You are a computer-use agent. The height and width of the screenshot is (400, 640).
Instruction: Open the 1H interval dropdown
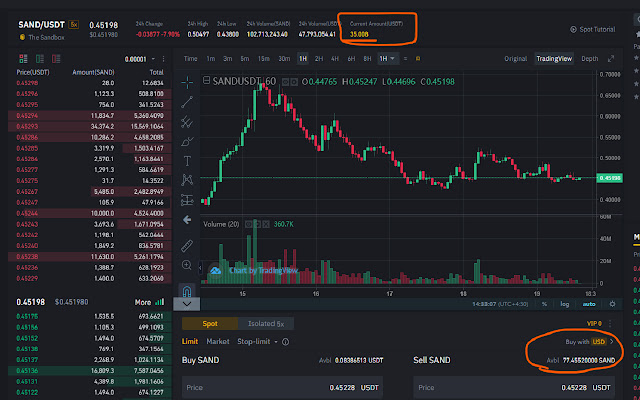click(x=387, y=59)
